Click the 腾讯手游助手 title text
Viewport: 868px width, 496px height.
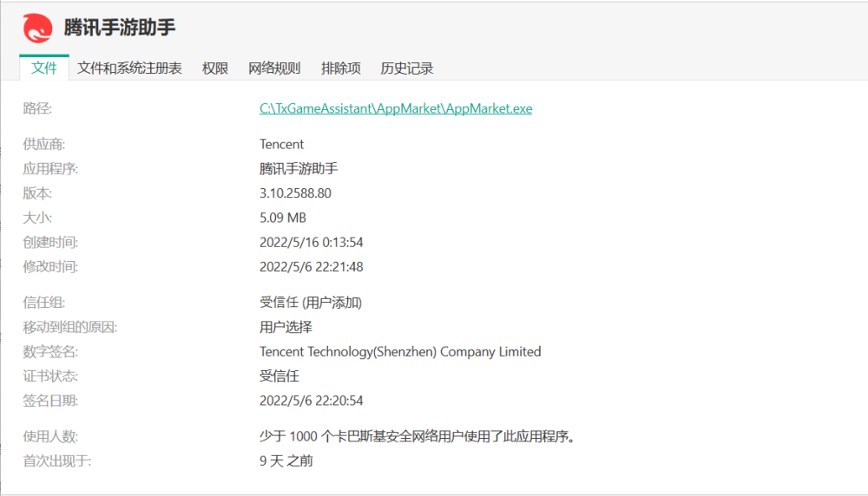[120, 28]
